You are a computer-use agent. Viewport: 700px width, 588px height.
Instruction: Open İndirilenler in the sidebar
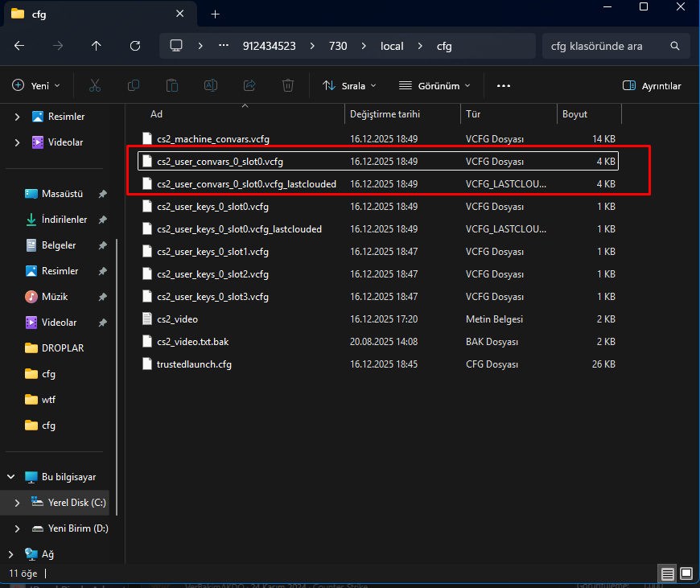[x=64, y=220]
